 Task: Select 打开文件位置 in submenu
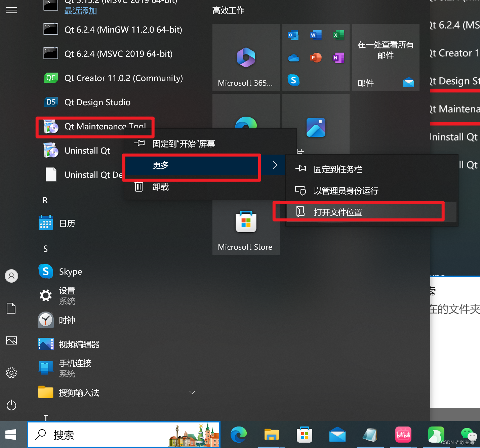coord(371,212)
